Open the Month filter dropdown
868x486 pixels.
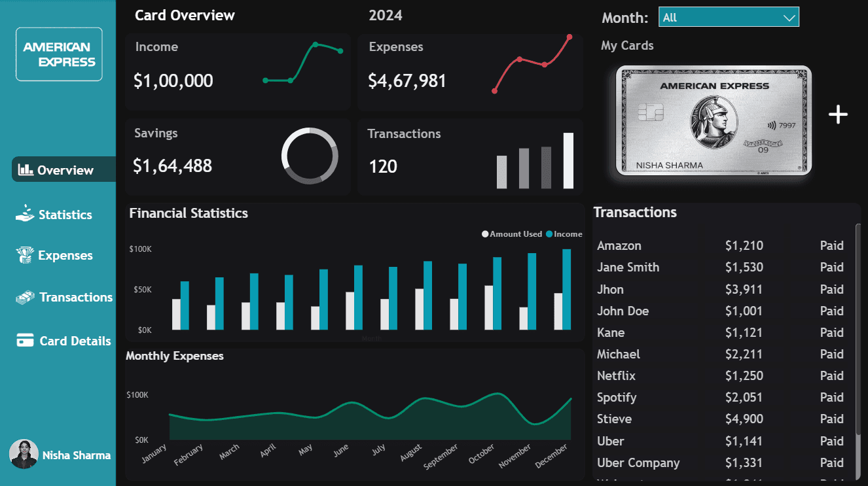click(729, 16)
